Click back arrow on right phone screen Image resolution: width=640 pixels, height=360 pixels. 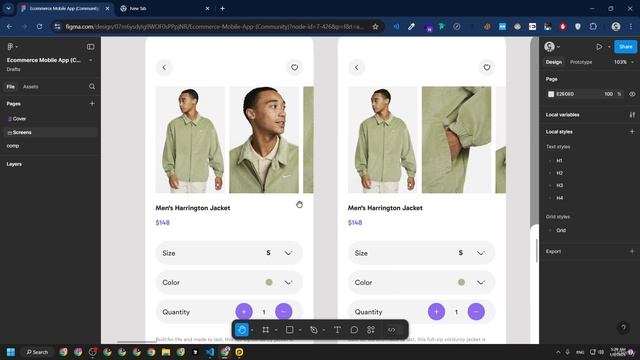[x=356, y=67]
